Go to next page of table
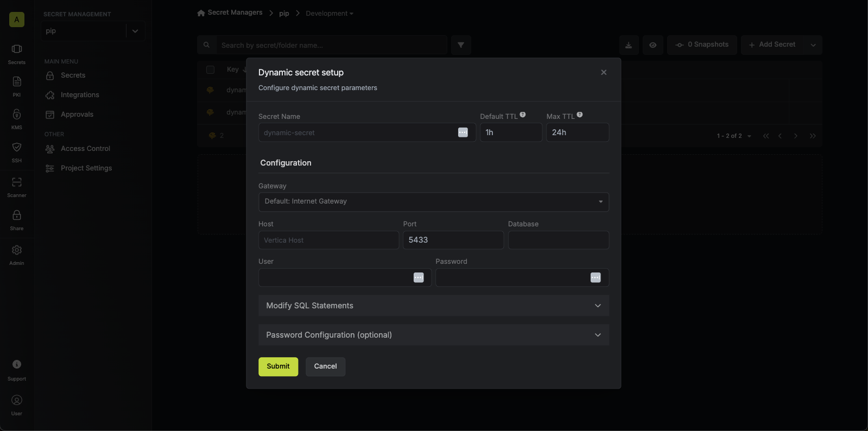 [x=796, y=136]
